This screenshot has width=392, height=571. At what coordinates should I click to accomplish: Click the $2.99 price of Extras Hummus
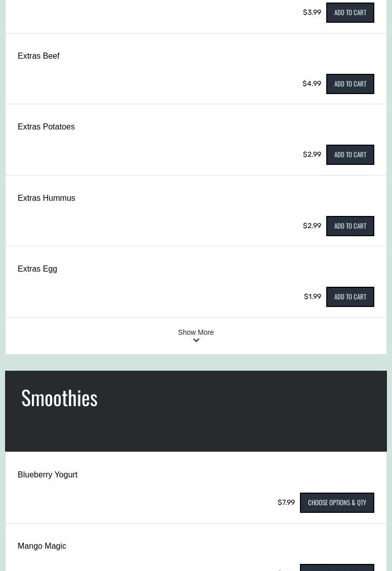pyautogui.click(x=312, y=226)
